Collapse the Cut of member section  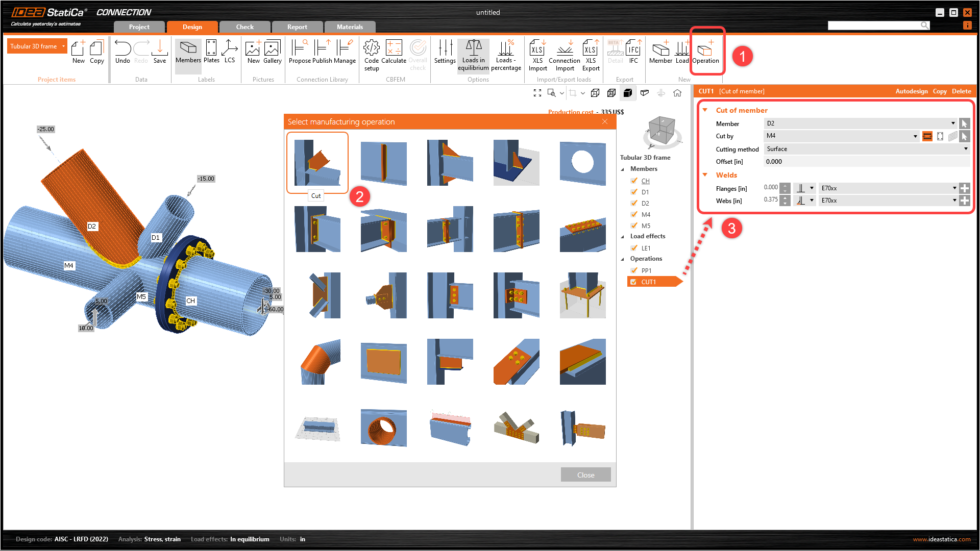705,110
